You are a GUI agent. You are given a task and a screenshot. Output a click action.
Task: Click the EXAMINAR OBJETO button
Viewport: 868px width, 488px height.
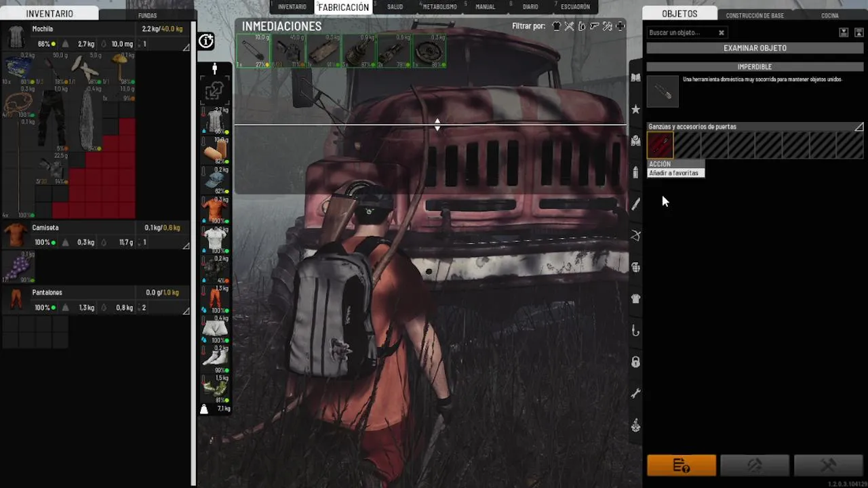[x=755, y=48]
